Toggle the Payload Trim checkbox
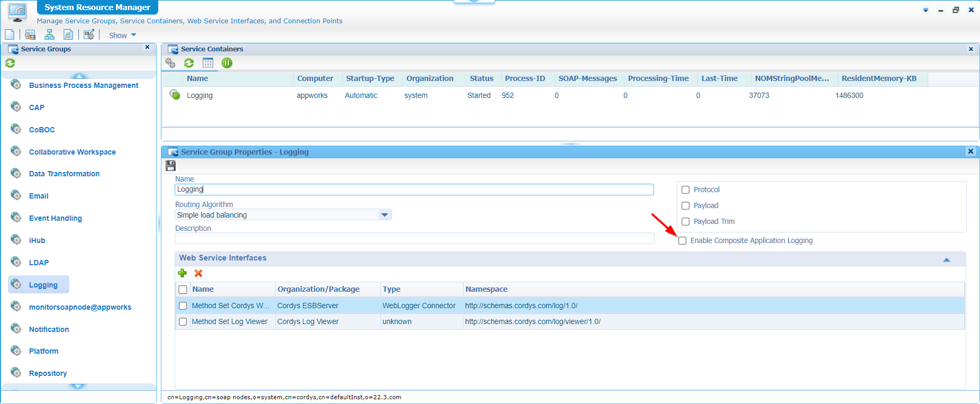The width and height of the screenshot is (980, 404). [x=686, y=222]
